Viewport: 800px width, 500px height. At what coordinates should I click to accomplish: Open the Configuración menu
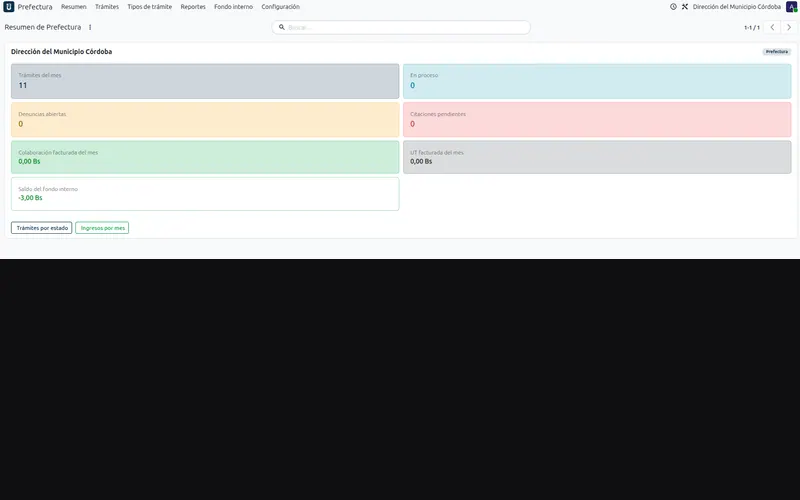pyautogui.click(x=280, y=7)
